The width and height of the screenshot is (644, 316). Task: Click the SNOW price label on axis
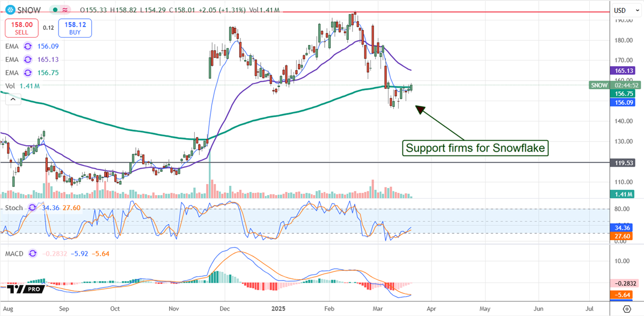click(x=599, y=85)
